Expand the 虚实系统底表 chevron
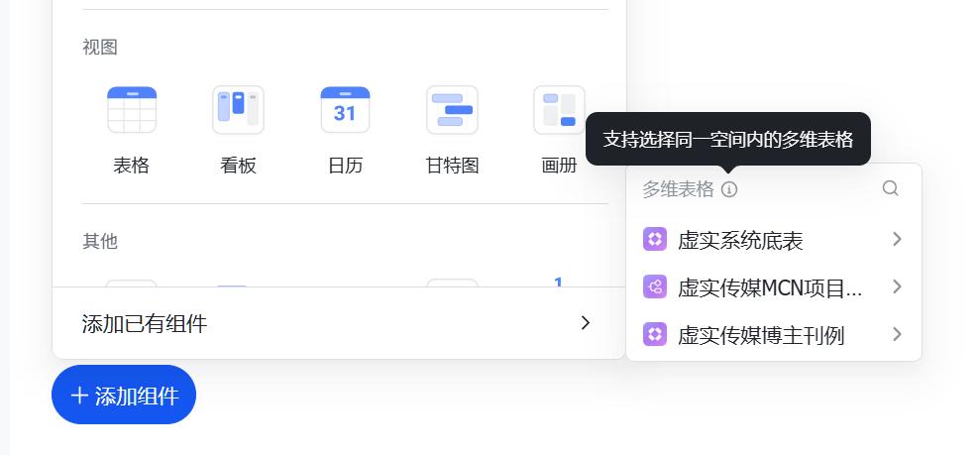980x455 pixels. 898,239
